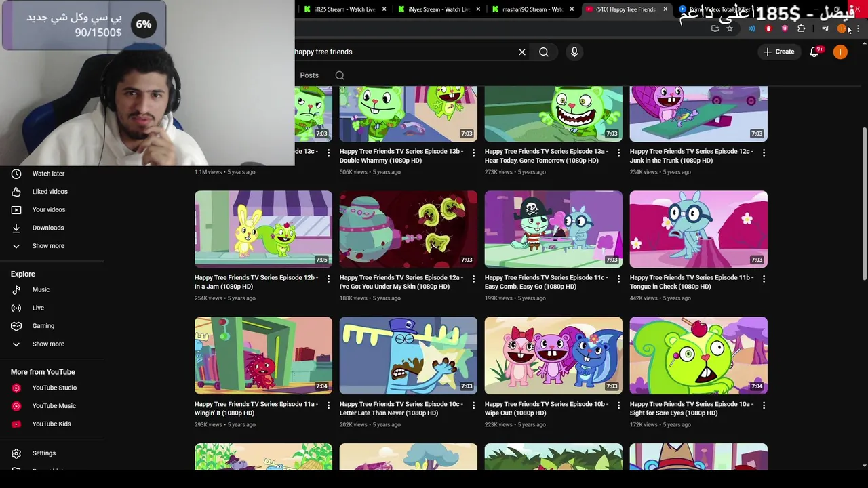Screen dimensions: 868x488
Task: Open YouTube Studio icon
Action: coord(16,388)
